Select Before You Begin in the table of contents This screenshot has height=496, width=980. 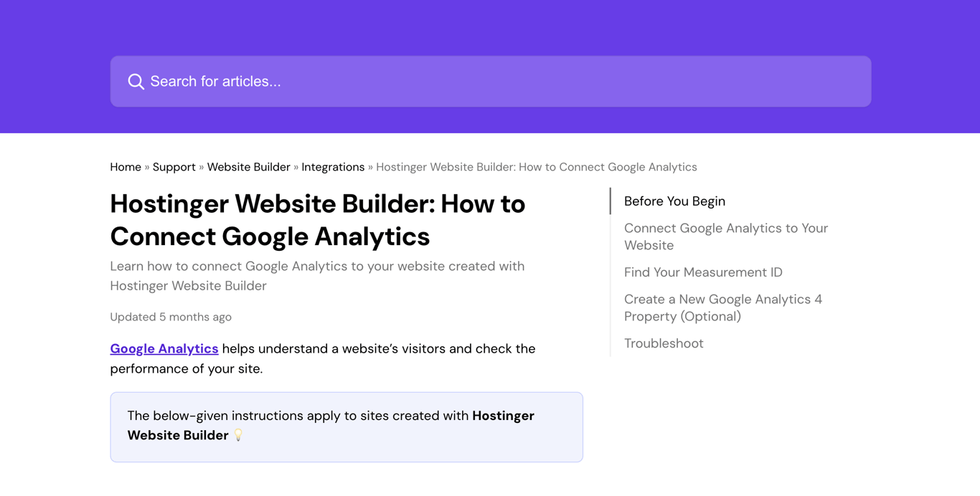point(674,201)
